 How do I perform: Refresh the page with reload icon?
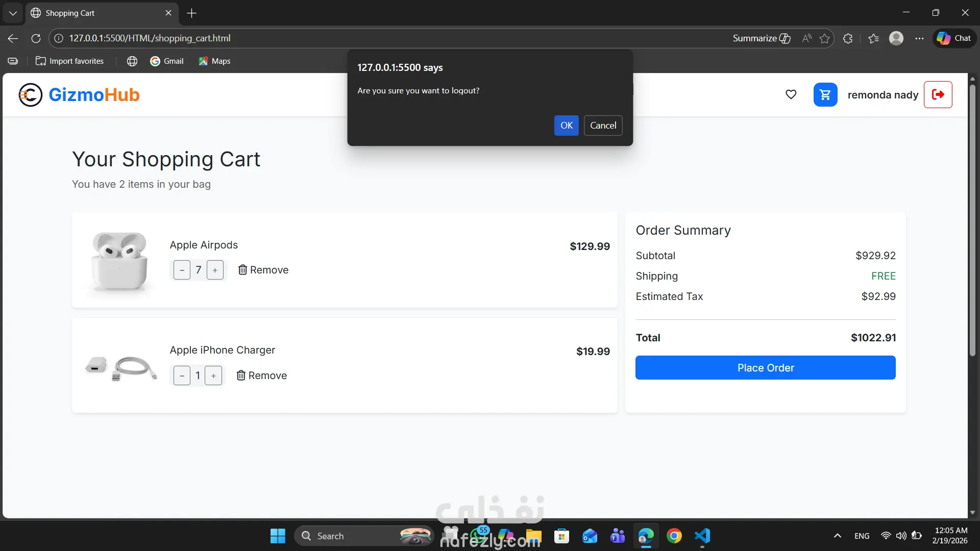[36, 38]
